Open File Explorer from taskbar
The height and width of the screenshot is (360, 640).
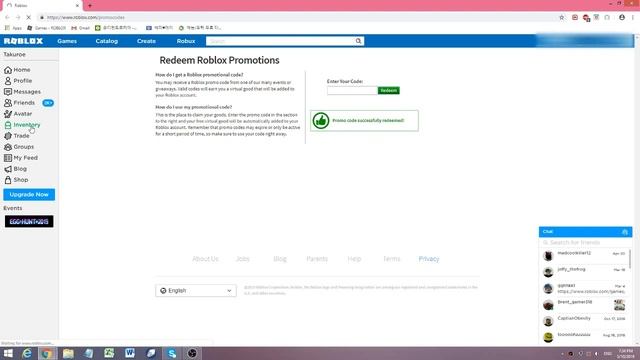coord(68,353)
